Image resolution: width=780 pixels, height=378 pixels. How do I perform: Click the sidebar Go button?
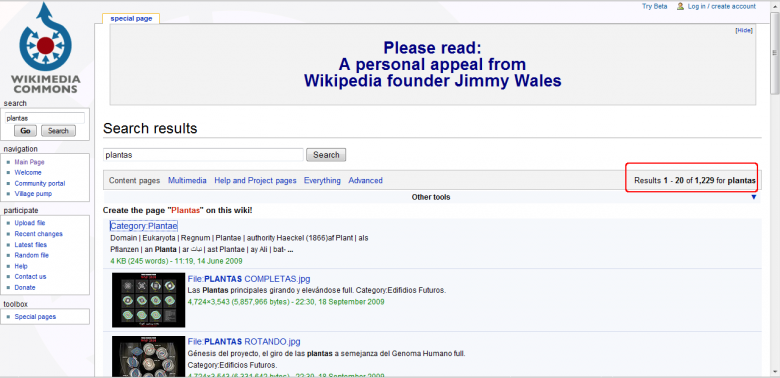[25, 131]
